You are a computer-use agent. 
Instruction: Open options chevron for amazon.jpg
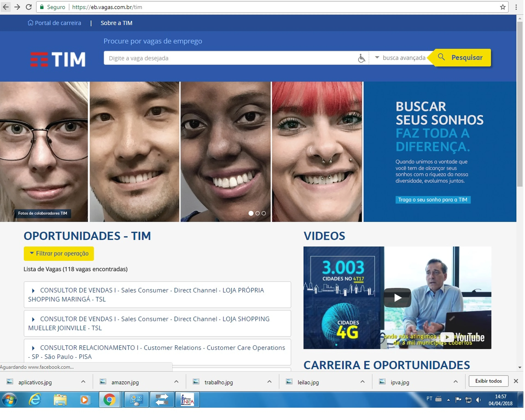pyautogui.click(x=176, y=382)
